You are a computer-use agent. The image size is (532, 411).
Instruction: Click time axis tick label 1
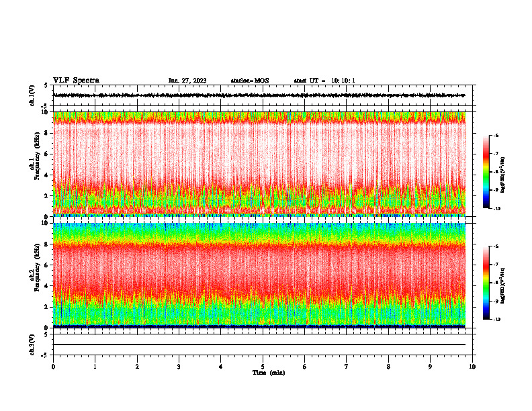[x=95, y=367]
